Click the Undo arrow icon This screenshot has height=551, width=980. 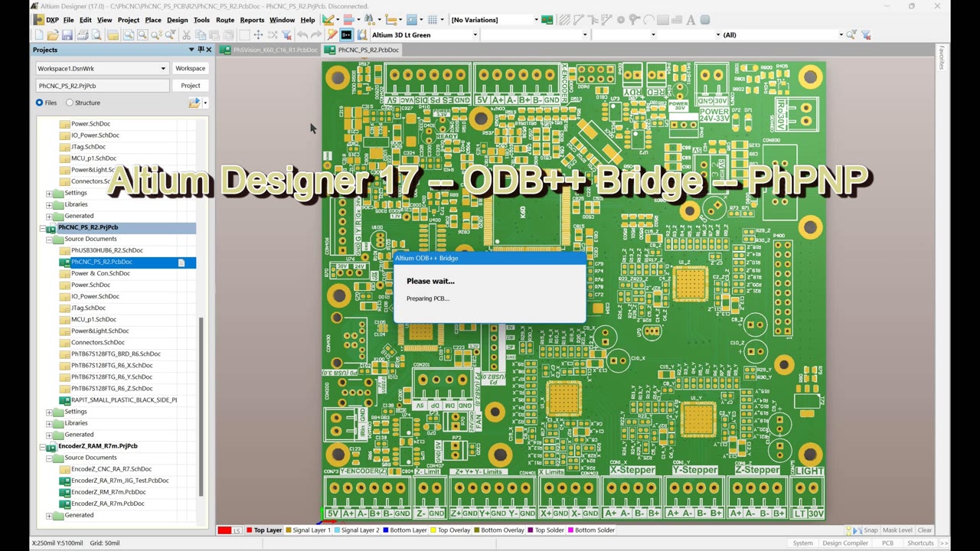tap(302, 35)
